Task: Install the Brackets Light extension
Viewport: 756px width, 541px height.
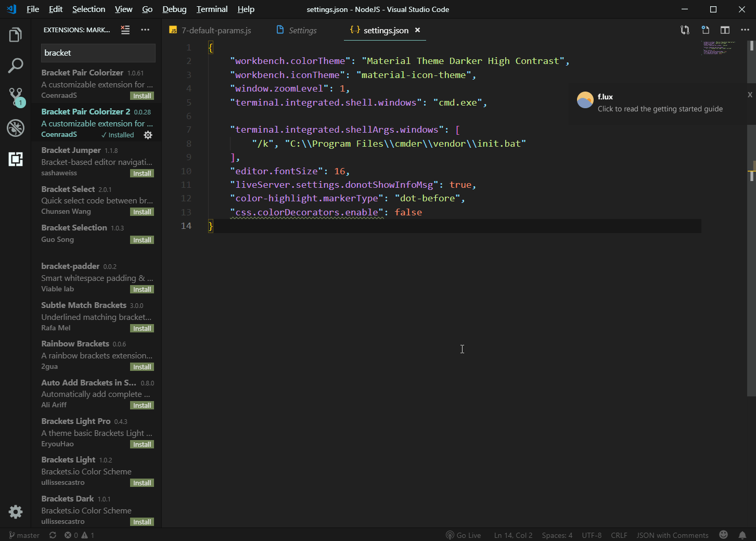Action: [x=142, y=483]
